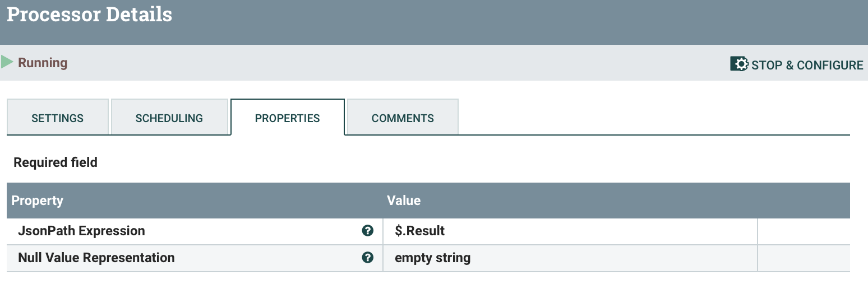This screenshot has width=868, height=298.
Task: Click the $.Result value cell
Action: pyautogui.click(x=570, y=231)
